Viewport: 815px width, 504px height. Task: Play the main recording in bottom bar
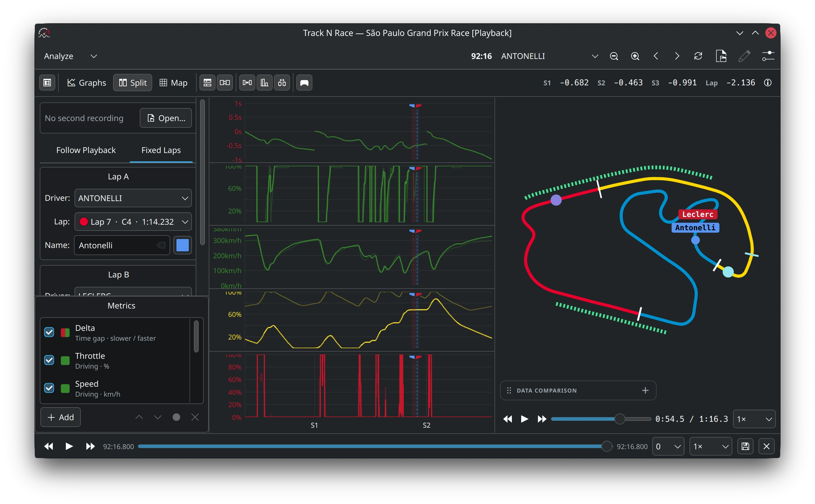[x=69, y=446]
